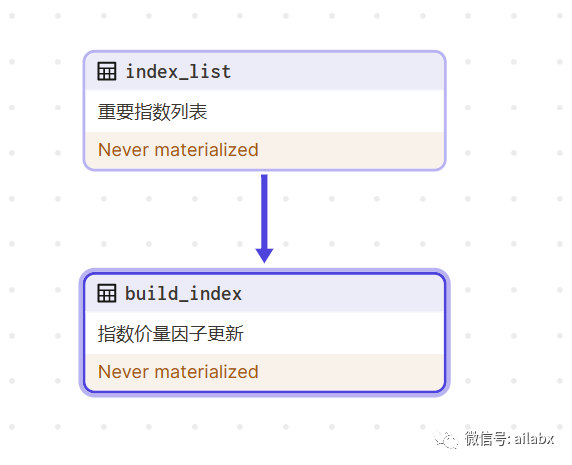Click the 重要指数列表 description text

click(152, 112)
